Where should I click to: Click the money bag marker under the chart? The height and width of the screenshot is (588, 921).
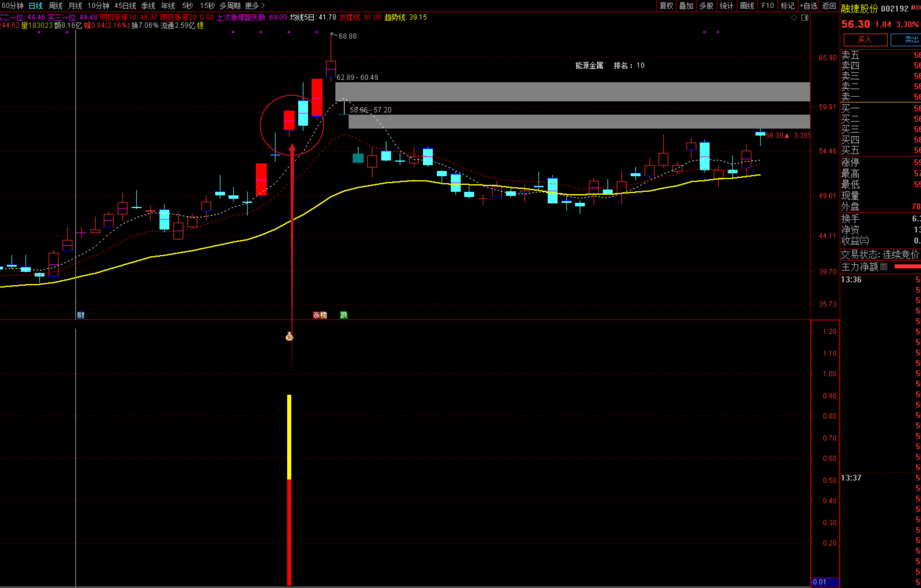pos(289,337)
